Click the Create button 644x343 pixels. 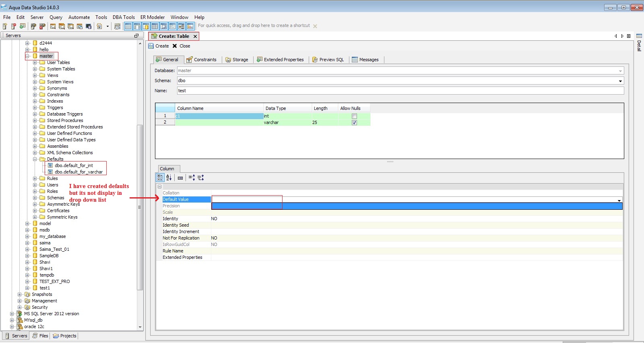click(159, 46)
